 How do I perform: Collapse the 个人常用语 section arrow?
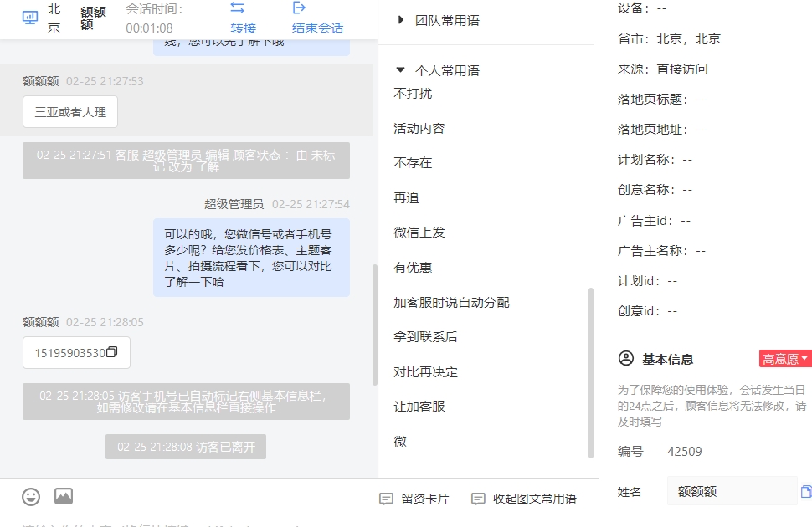(x=400, y=70)
